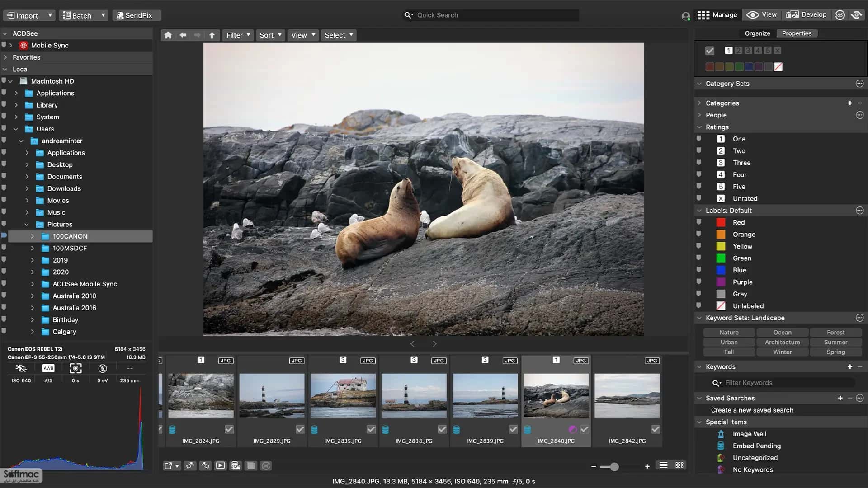The height and width of the screenshot is (488, 868).
Task: Open the Filter dropdown
Action: 238,35
